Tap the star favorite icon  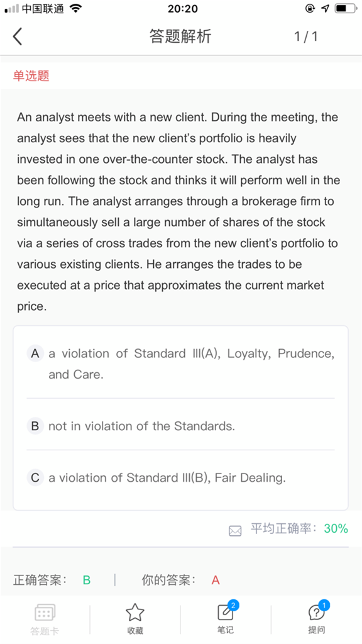tap(135, 613)
